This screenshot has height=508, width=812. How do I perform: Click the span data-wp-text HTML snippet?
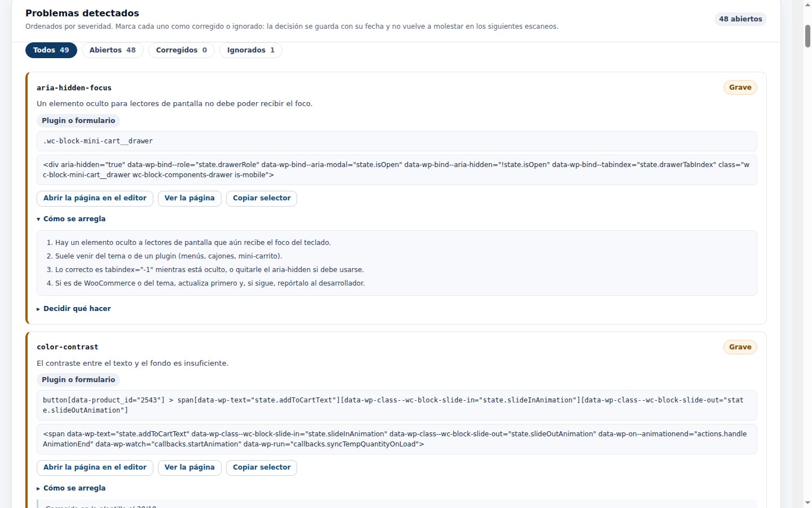pos(396,439)
